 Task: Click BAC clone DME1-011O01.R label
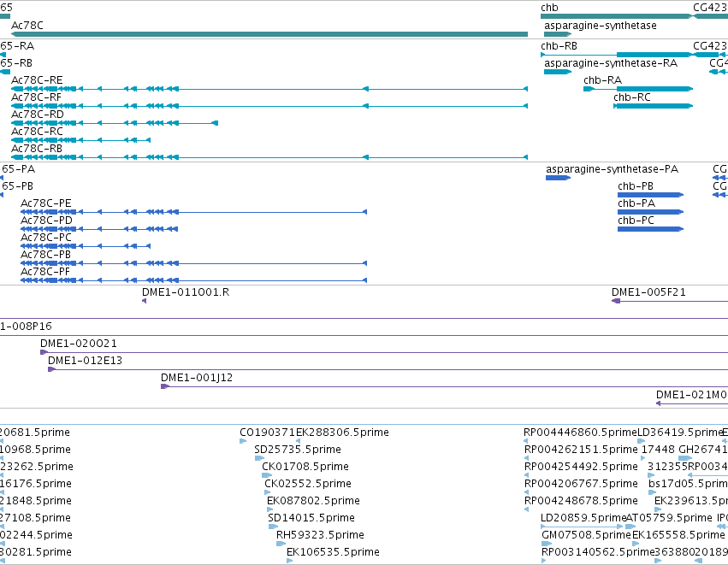tap(186, 292)
